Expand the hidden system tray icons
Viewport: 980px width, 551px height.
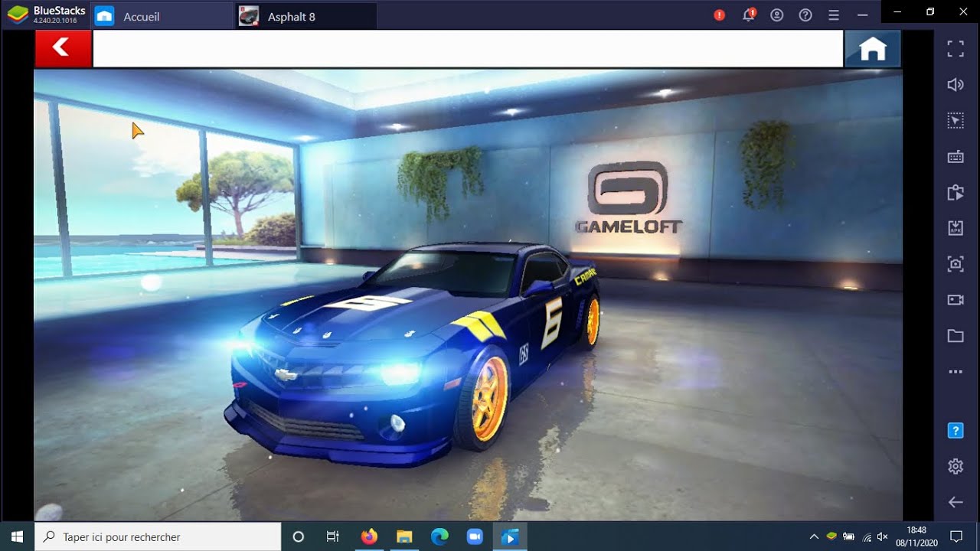click(x=814, y=536)
